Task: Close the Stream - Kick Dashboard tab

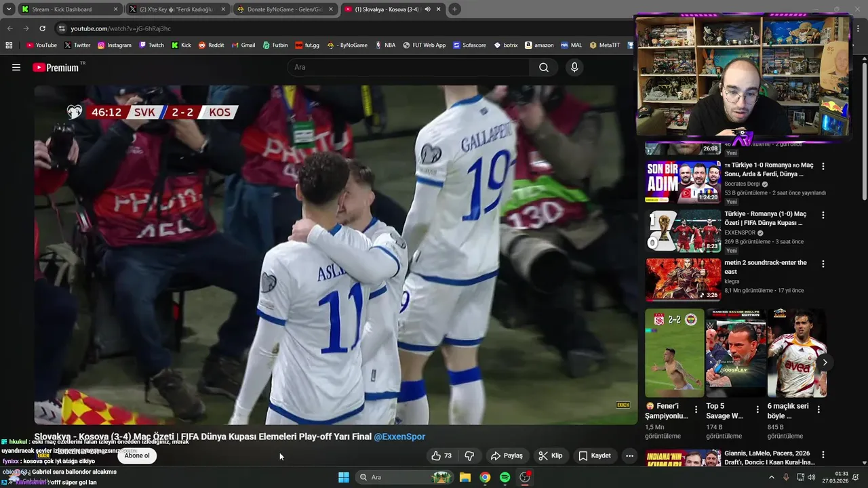Action: [x=115, y=9]
